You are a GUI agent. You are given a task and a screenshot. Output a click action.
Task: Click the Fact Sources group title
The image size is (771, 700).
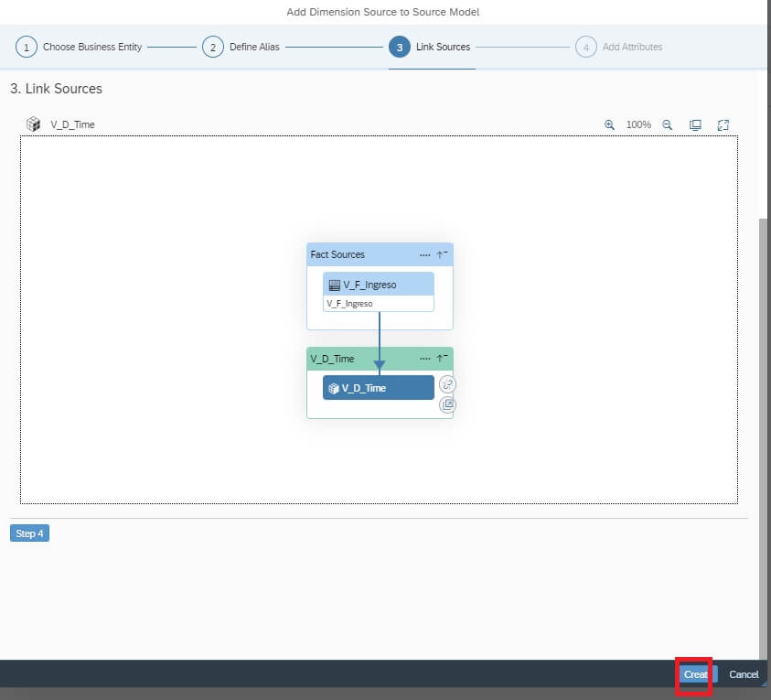[337, 254]
